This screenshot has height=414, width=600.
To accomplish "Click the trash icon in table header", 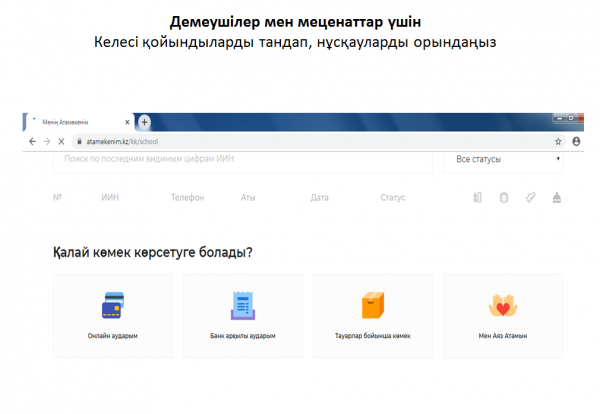I will [x=504, y=197].
